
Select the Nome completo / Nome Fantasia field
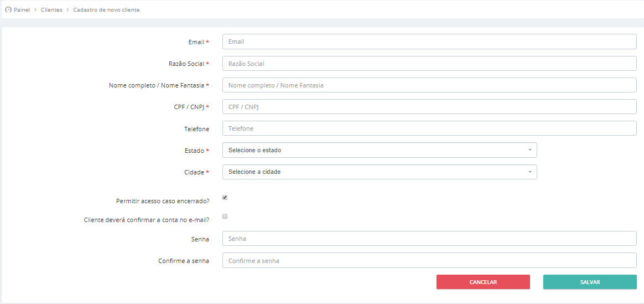[x=429, y=85]
